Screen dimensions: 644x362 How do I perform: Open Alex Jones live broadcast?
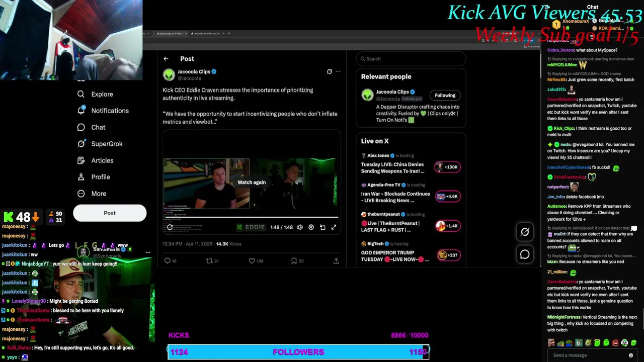392,167
